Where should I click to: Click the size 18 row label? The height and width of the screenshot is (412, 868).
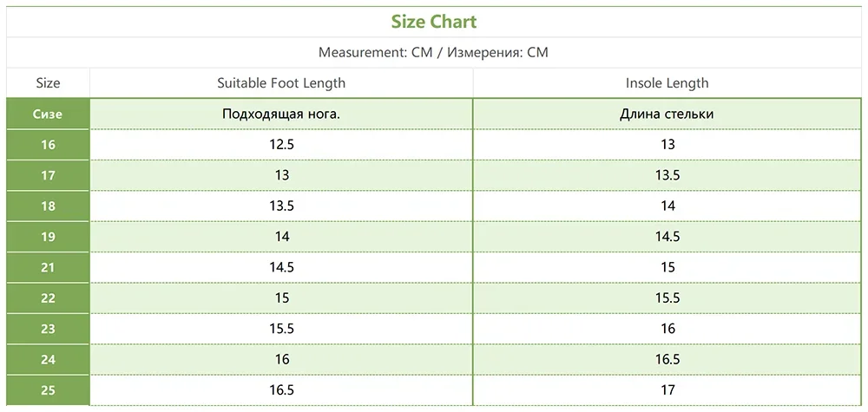tap(48, 206)
